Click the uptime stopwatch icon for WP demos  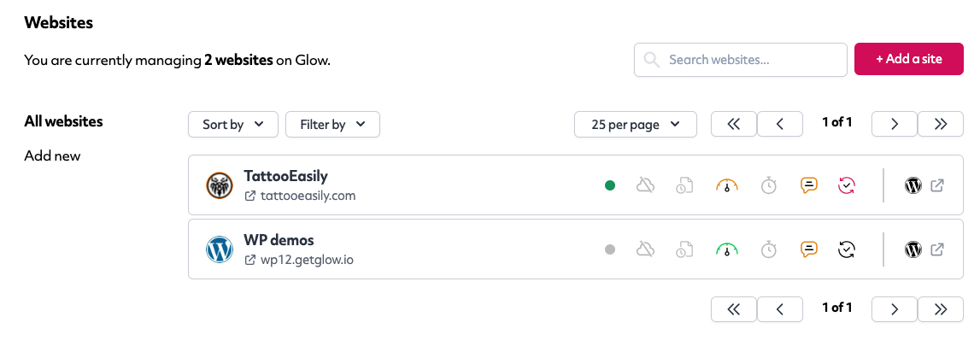tap(769, 249)
